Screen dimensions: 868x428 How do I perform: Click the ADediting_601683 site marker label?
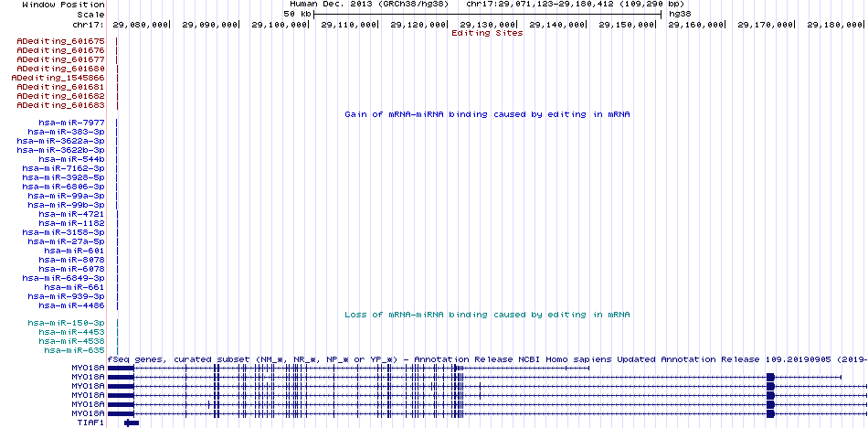click(61, 105)
